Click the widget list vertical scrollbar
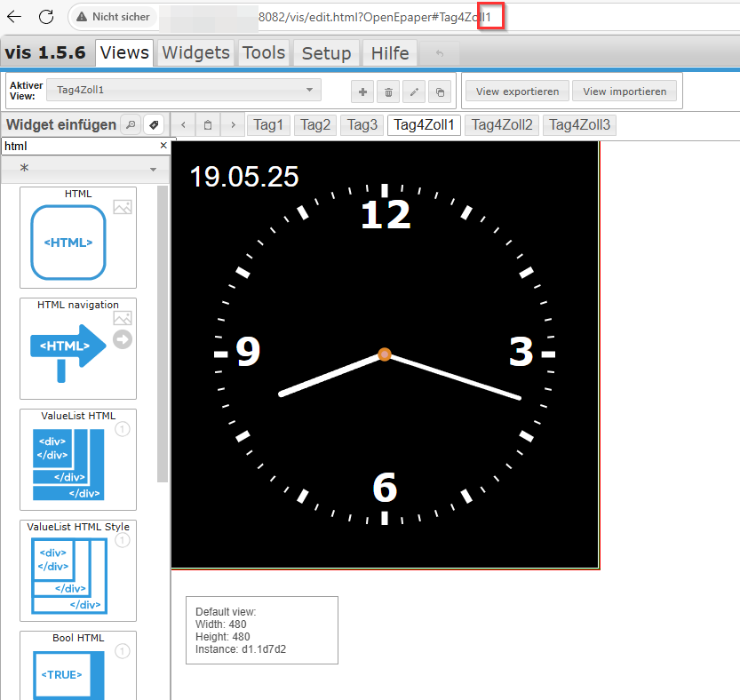This screenshot has height=700, width=740. coord(163,334)
